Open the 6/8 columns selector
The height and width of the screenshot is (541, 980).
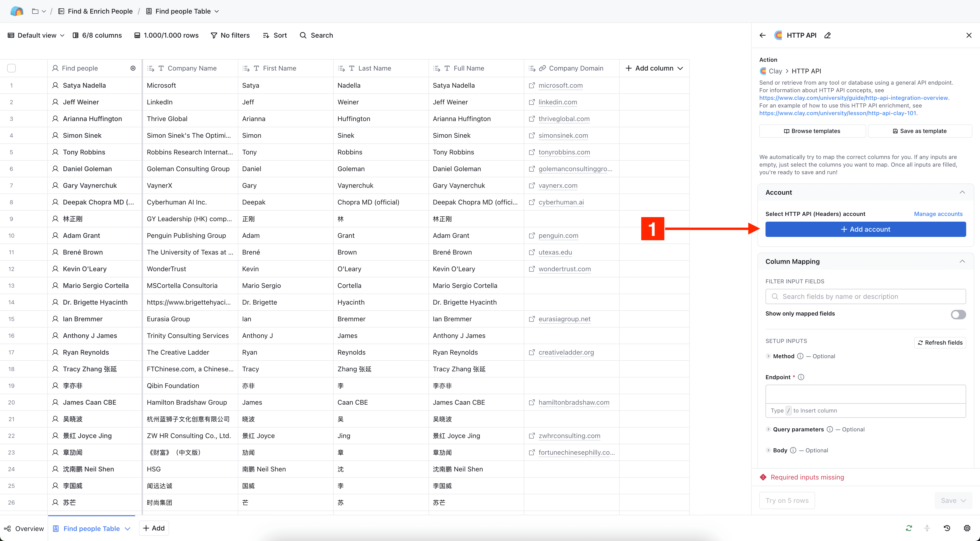97,35
